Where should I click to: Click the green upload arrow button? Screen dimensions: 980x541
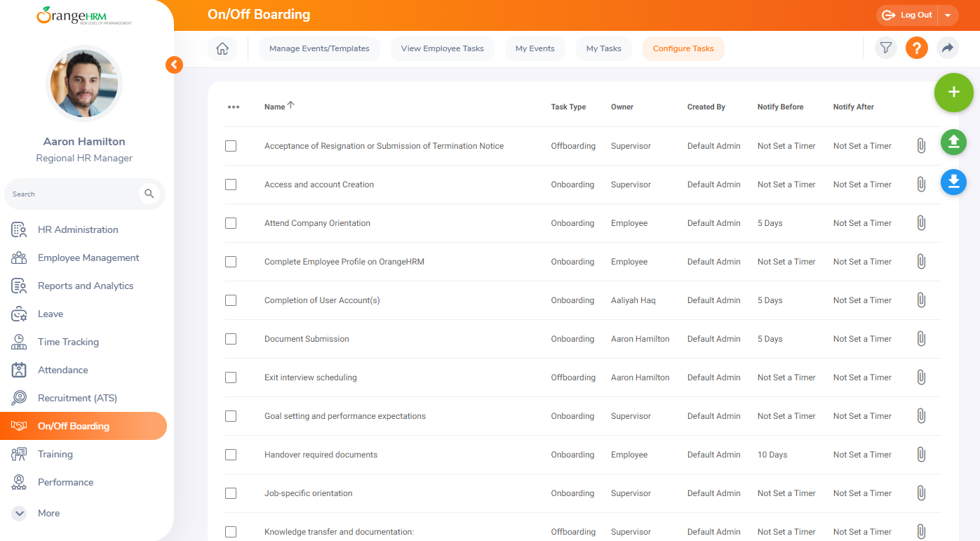pyautogui.click(x=953, y=142)
